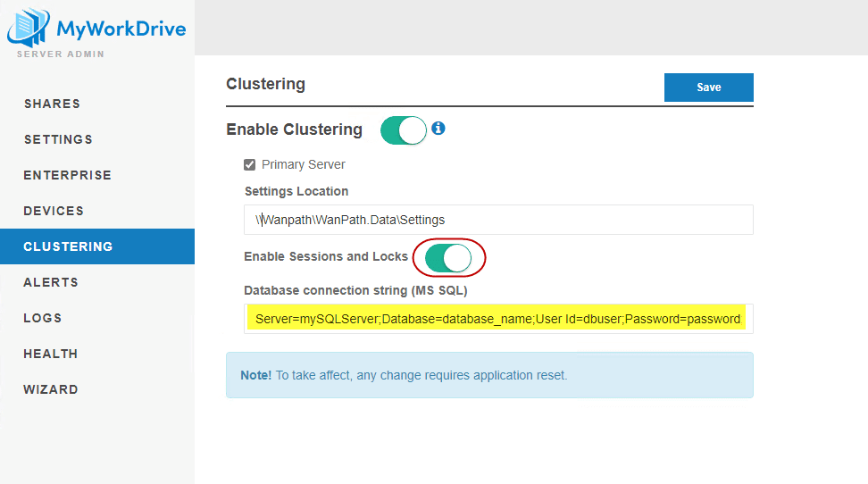Launch the Wizard from sidebar
The image size is (868, 484).
tap(51, 389)
